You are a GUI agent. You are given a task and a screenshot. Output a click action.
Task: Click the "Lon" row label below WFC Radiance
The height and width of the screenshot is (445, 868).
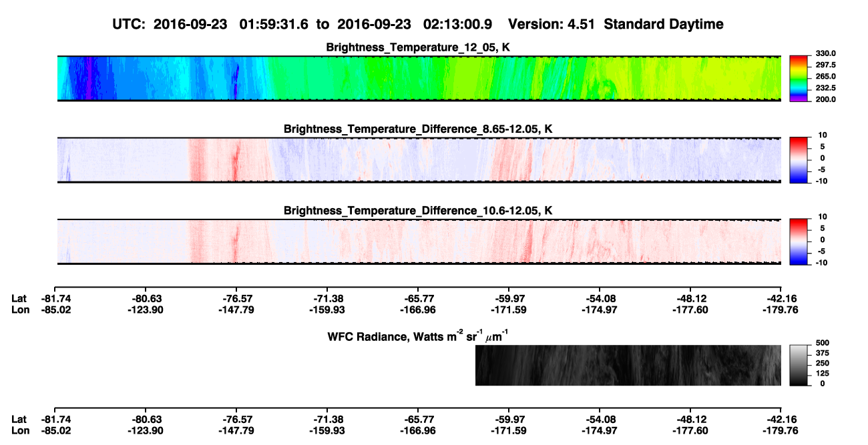click(19, 430)
